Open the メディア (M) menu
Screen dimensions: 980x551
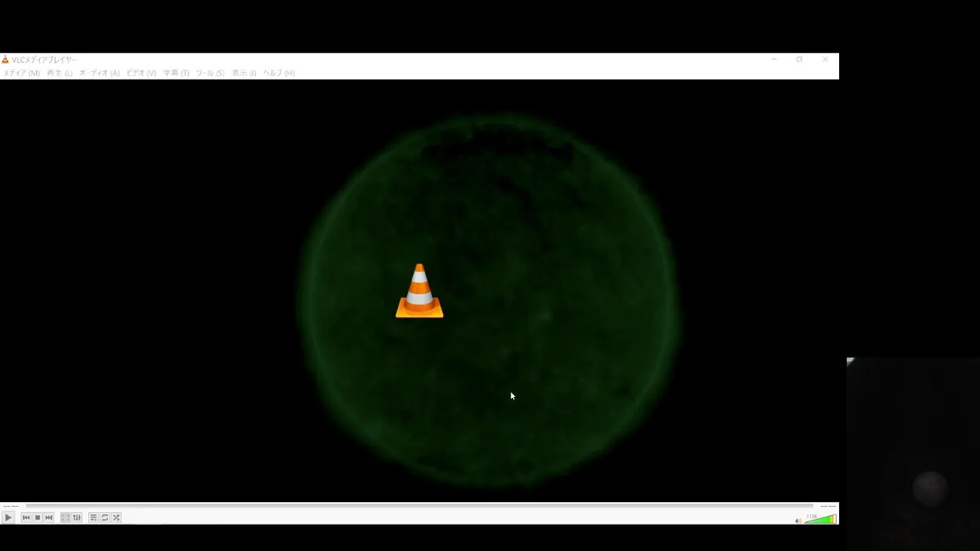pos(21,73)
